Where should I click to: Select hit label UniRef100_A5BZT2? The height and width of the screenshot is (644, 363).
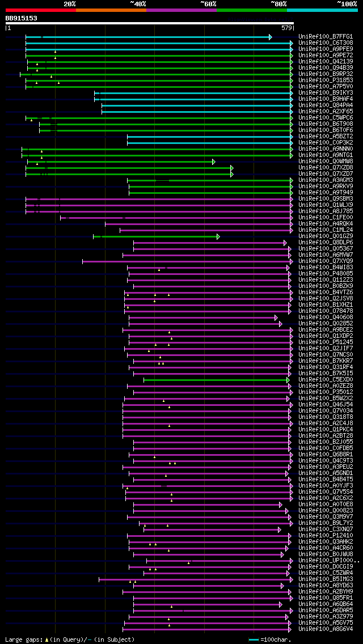pos(326,137)
